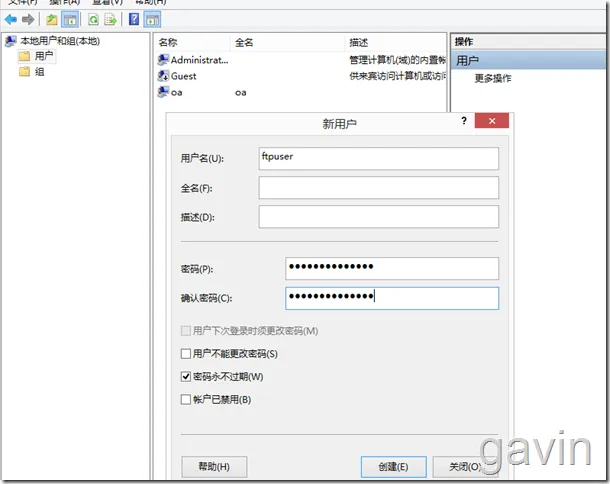Click the 确认密码(C) password field
610x484 pixels.
[x=392, y=298]
